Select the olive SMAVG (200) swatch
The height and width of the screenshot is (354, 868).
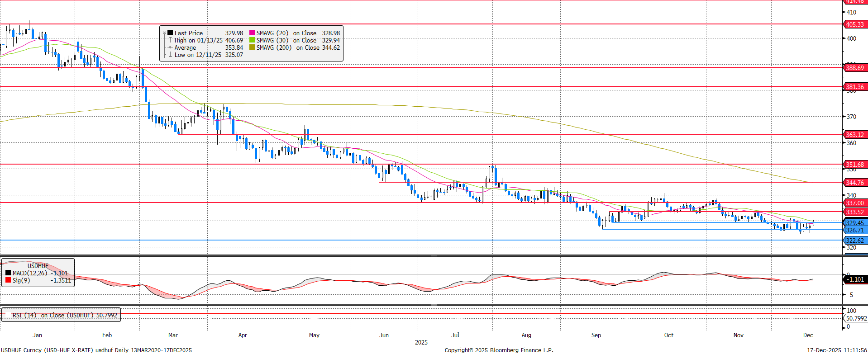(252, 47)
